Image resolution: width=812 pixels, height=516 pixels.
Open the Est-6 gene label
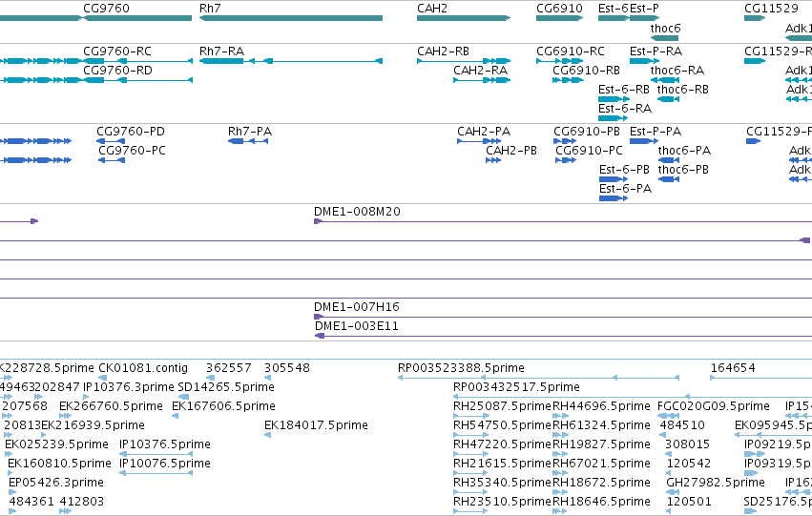[614, 9]
